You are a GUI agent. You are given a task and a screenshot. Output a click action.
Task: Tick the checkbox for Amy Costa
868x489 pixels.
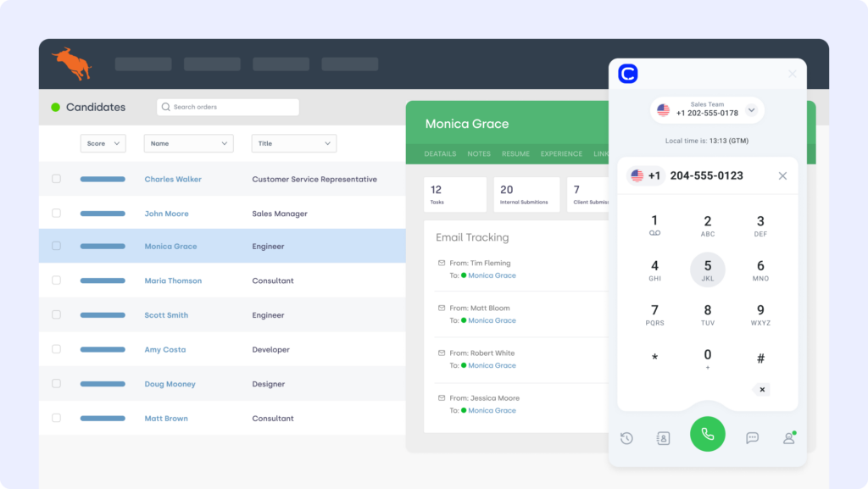pyautogui.click(x=56, y=349)
